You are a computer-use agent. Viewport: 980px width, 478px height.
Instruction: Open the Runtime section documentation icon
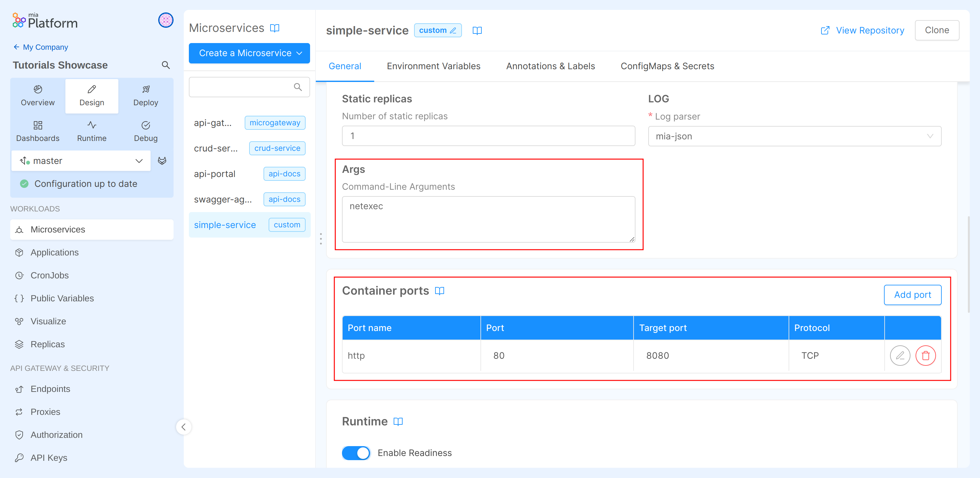(x=398, y=421)
